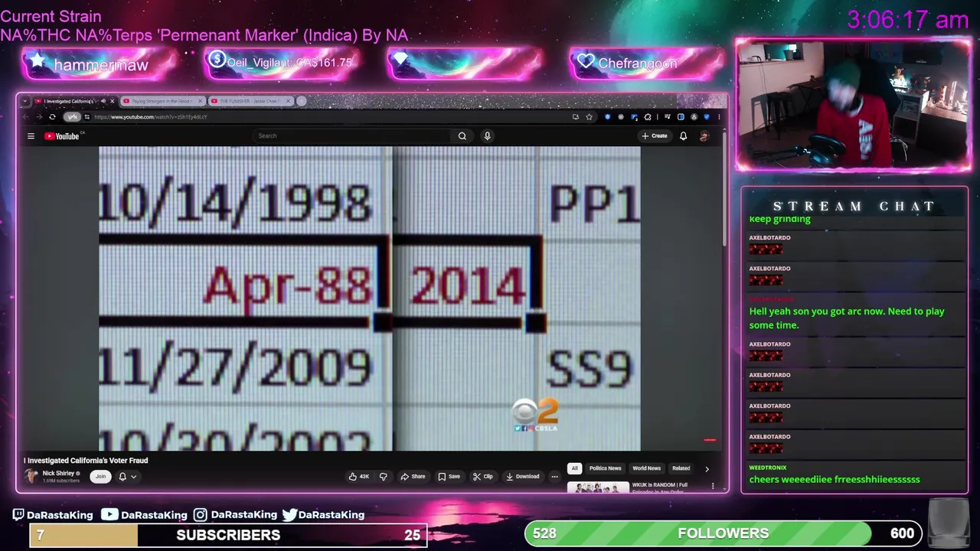Viewport: 980px width, 551px height.
Task: Click the video player frame showing Apr-88
Action: (369, 298)
